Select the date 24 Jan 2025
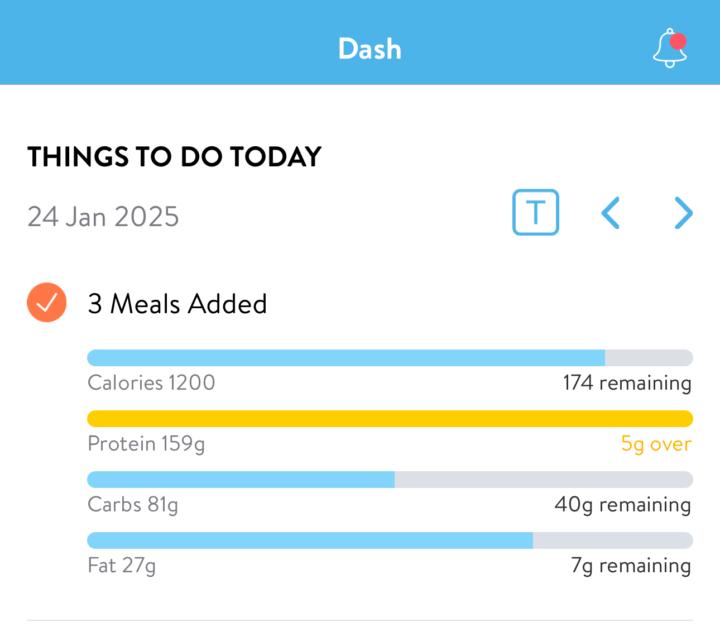 [103, 216]
